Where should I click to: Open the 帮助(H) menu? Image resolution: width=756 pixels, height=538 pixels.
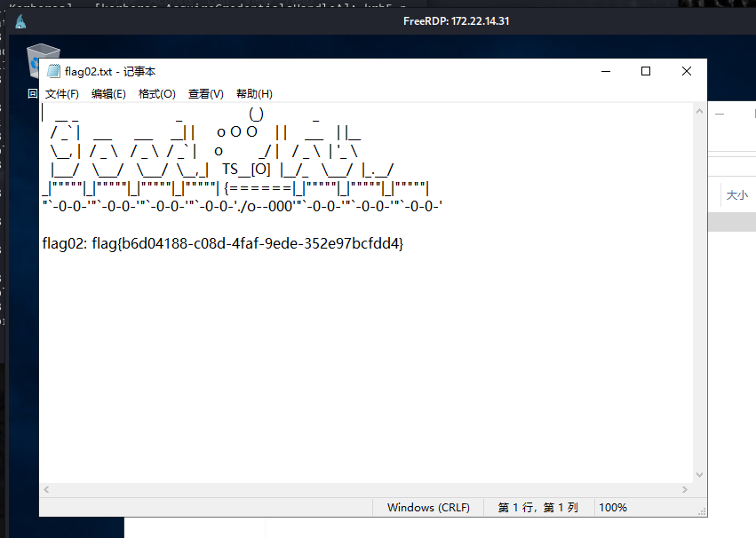253,93
